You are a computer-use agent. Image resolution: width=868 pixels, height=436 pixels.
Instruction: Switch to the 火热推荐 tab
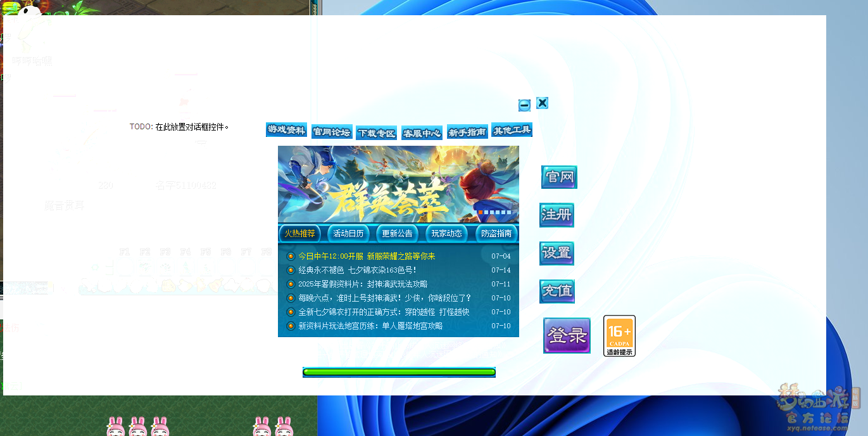pos(299,233)
